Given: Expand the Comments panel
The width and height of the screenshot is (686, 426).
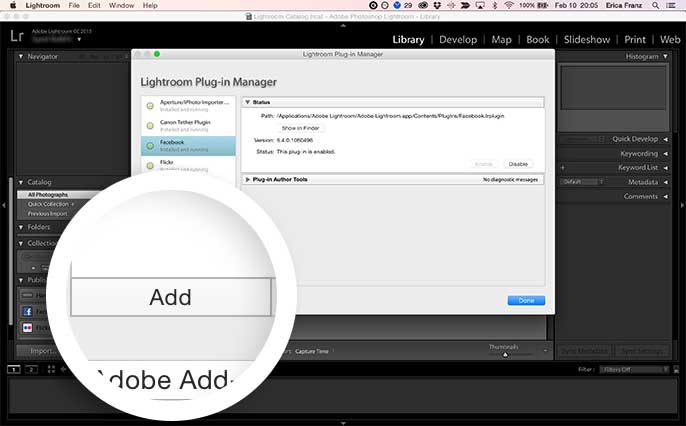Looking at the screenshot, I should [x=665, y=196].
